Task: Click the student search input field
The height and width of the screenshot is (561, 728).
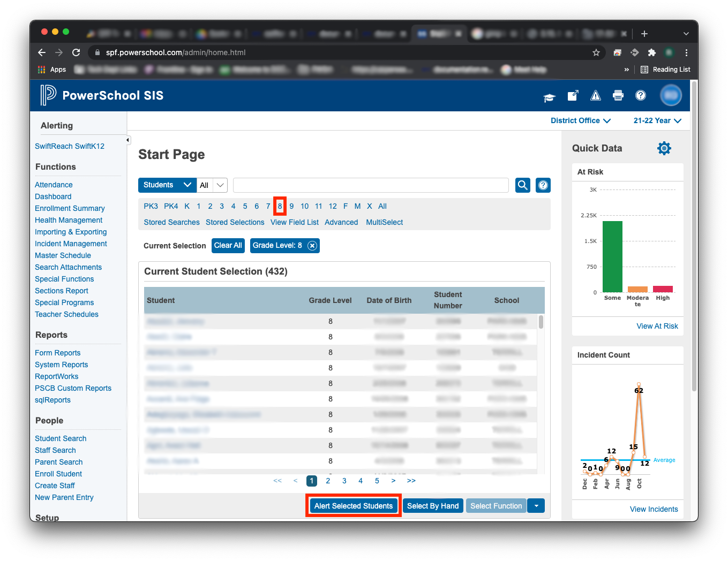Action: tap(371, 185)
